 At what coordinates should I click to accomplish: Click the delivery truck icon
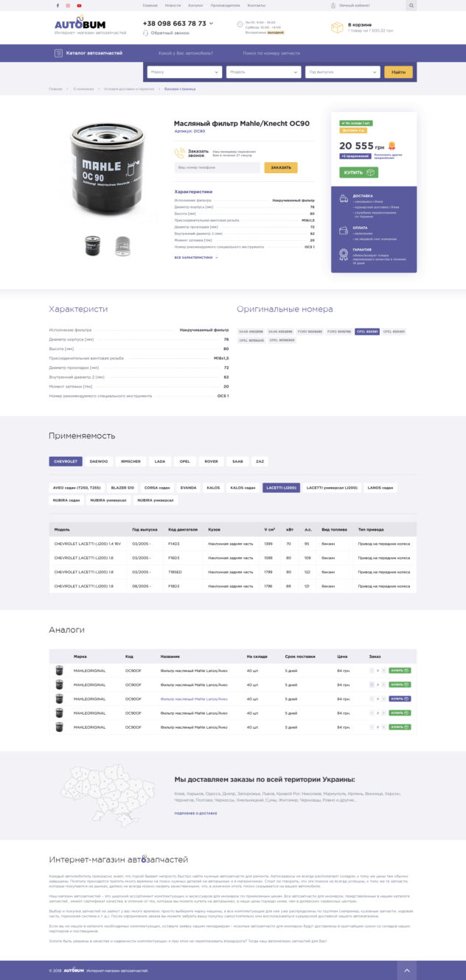343,198
